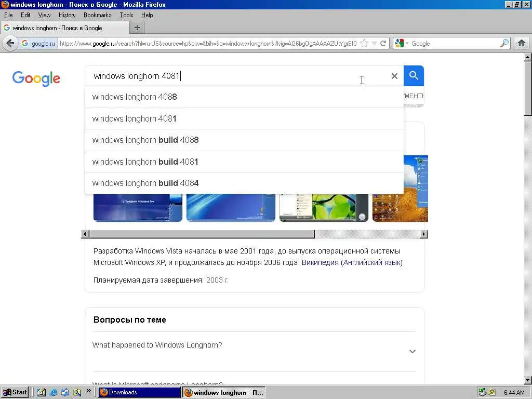Image resolution: width=532 pixels, height=399 pixels.
Task: Open the Longhorn milestone five thumbnail
Action: [x=138, y=208]
